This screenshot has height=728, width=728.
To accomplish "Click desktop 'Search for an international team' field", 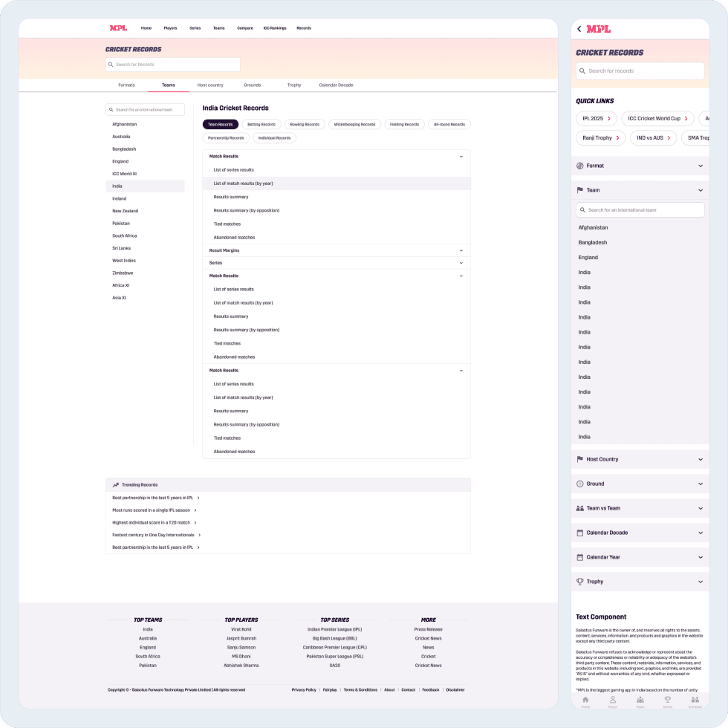I will (145, 110).
